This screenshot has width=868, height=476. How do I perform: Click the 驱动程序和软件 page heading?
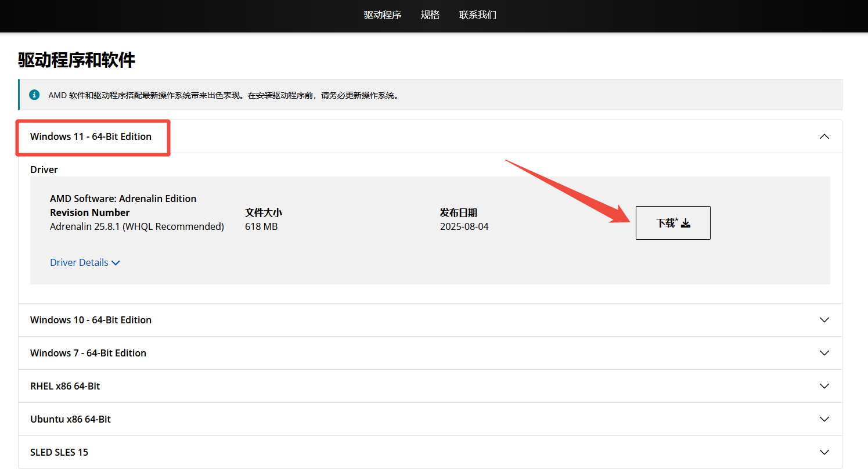(77, 60)
